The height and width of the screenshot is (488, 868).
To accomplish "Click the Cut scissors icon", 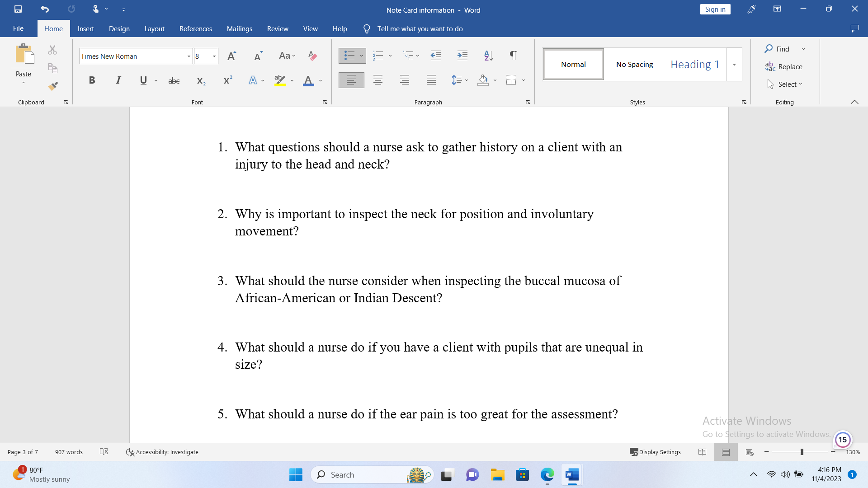I will pos(52,50).
